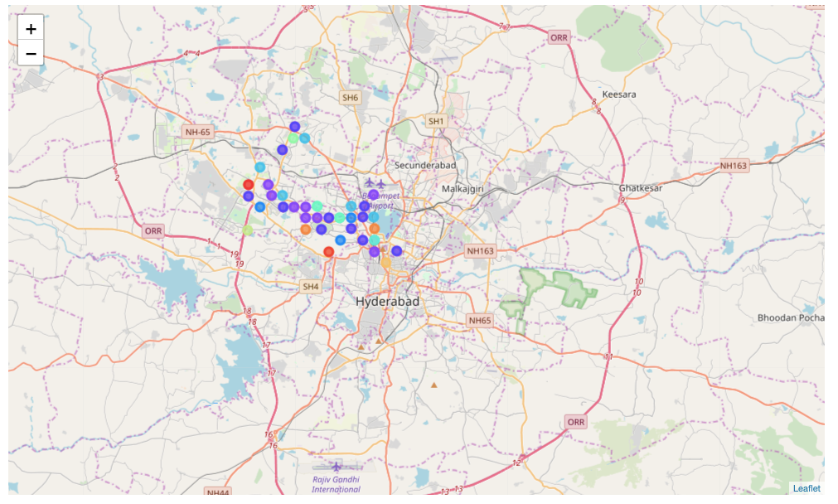Image resolution: width=838 pixels, height=504 pixels.
Task: Select the cyan marker beside Begumpet Airport
Action: tap(374, 216)
